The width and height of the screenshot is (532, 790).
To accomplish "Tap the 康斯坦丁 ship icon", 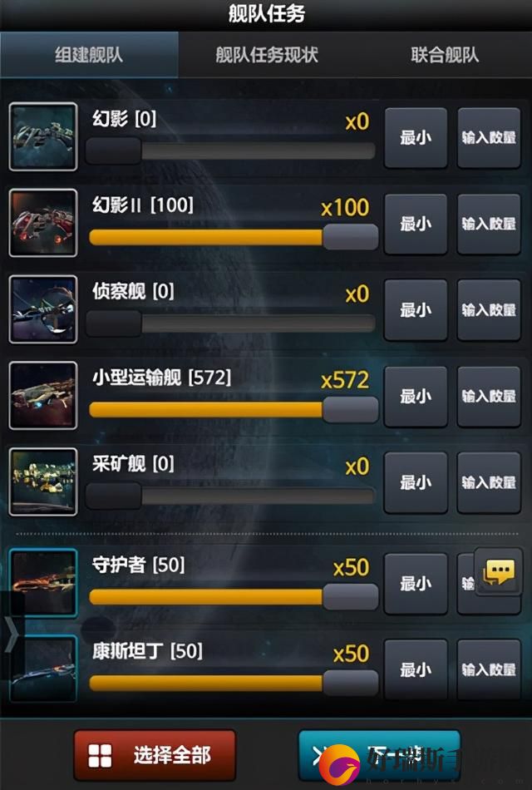I will pyautogui.click(x=43, y=669).
